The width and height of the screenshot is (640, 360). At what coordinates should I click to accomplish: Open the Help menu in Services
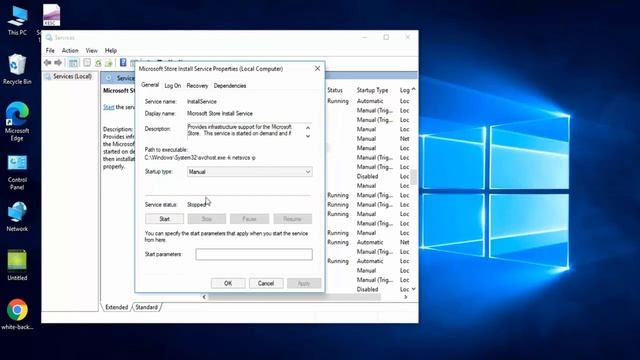pyautogui.click(x=111, y=51)
